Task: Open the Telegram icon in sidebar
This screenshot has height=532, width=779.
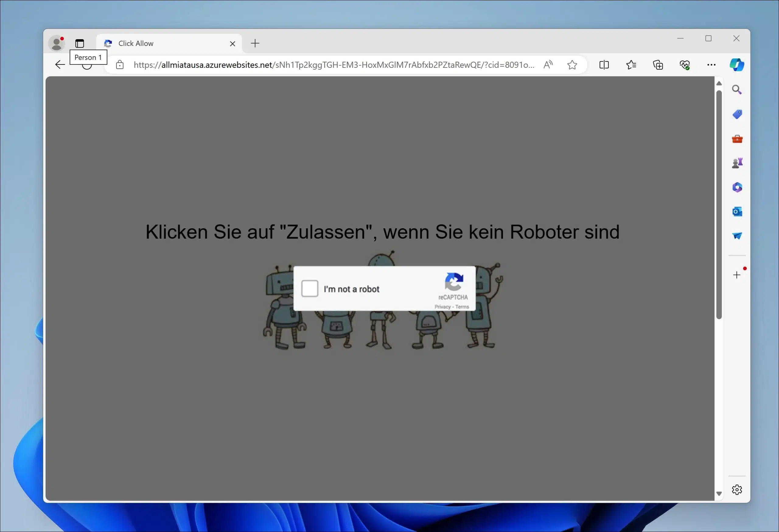Action: [x=737, y=235]
